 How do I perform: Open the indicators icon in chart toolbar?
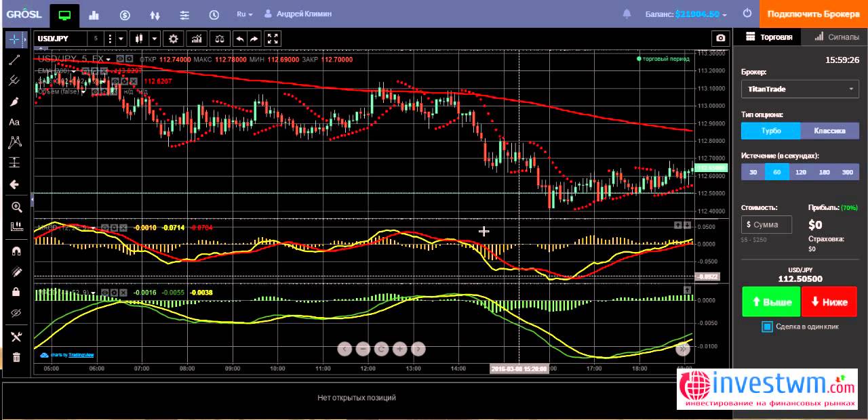click(197, 39)
